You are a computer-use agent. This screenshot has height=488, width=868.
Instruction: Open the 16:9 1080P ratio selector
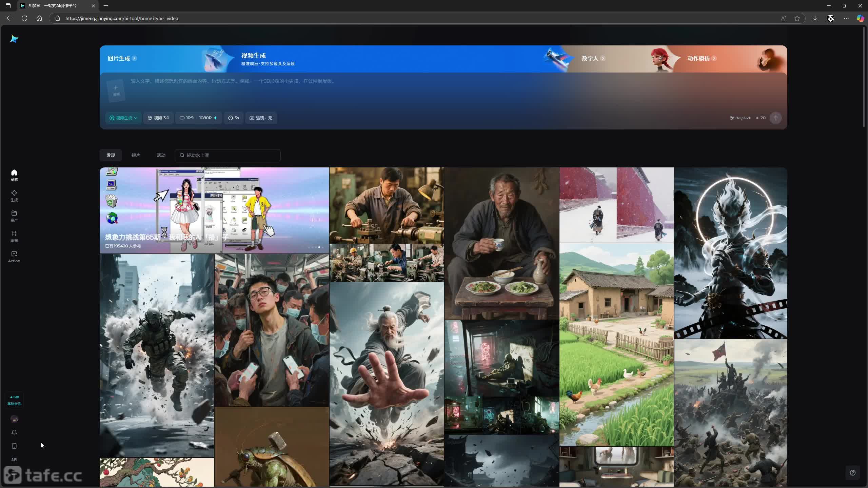coord(198,118)
